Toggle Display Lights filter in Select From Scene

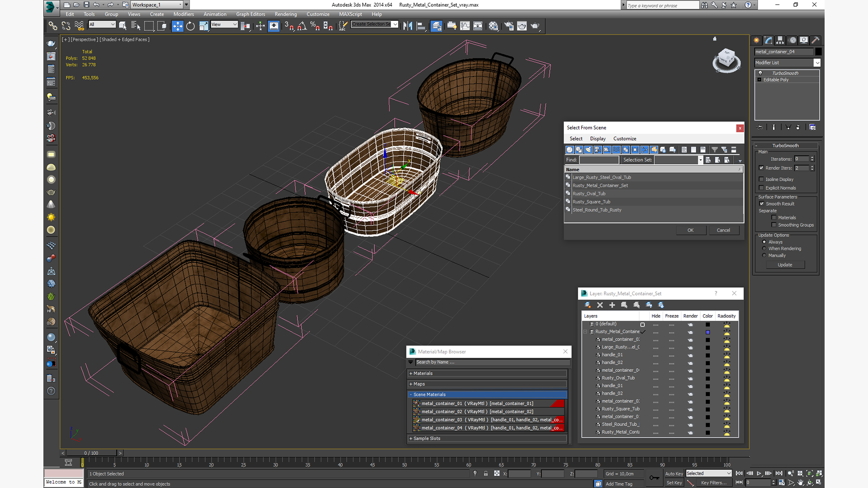click(x=588, y=150)
